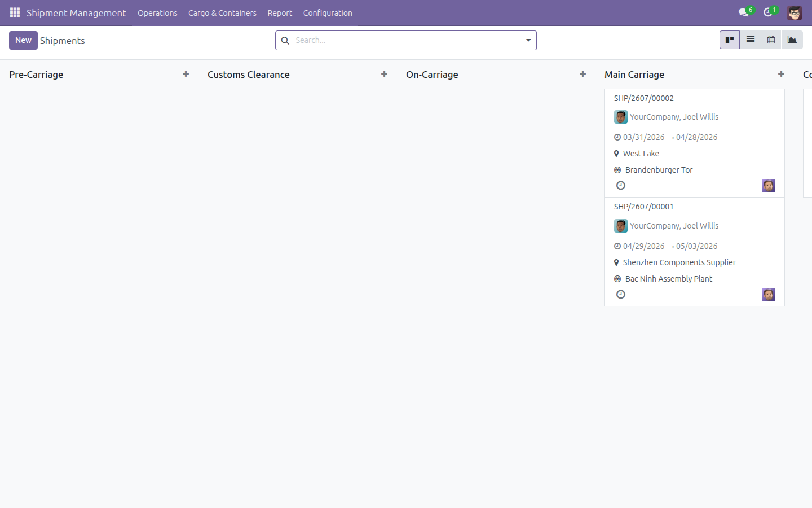This screenshot has width=812, height=508.
Task: Open activity clock on SHP/2607/00001 card
Action: pos(621,294)
